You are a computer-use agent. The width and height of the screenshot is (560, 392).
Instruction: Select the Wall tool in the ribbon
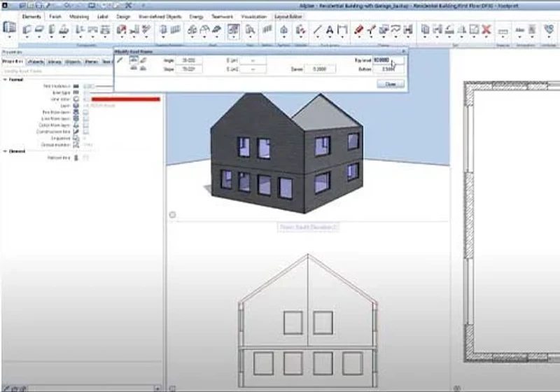click(x=27, y=29)
